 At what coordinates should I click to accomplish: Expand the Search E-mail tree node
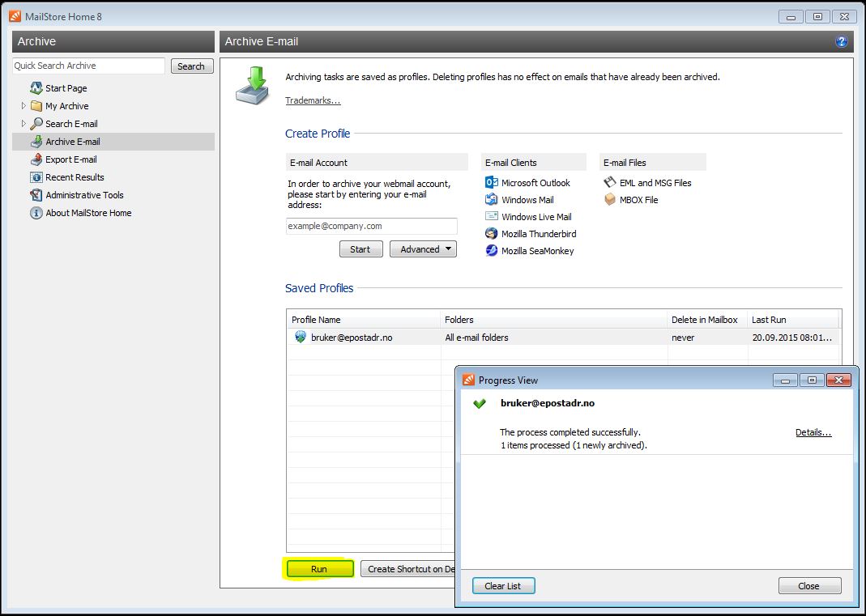coord(23,123)
